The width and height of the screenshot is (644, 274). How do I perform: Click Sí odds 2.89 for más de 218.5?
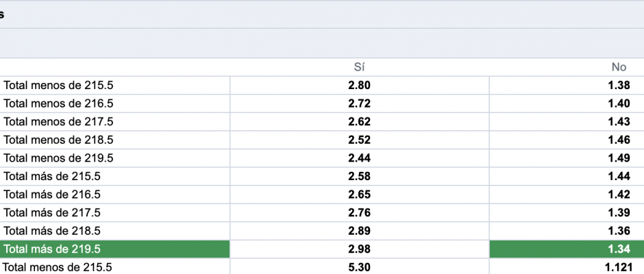click(x=360, y=231)
